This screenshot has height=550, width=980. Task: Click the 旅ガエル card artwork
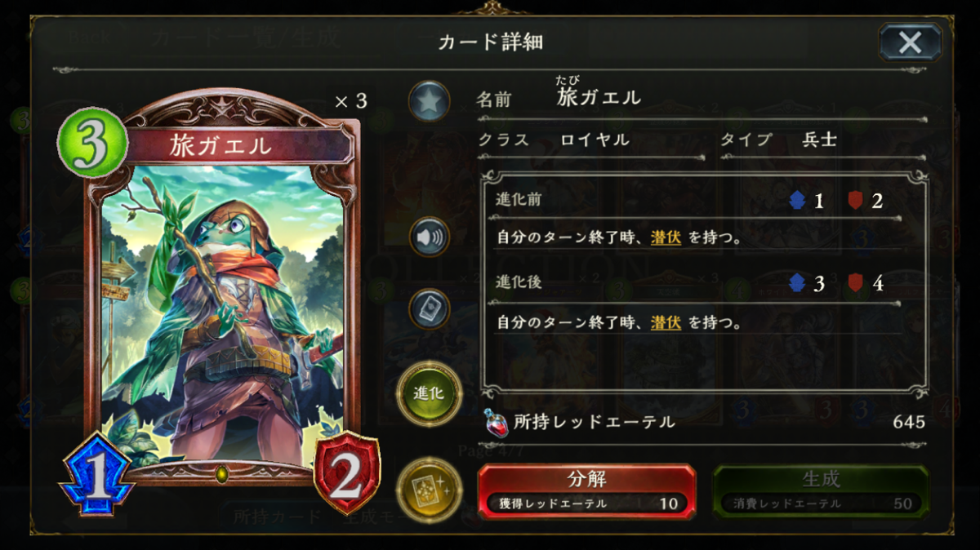tap(221, 314)
